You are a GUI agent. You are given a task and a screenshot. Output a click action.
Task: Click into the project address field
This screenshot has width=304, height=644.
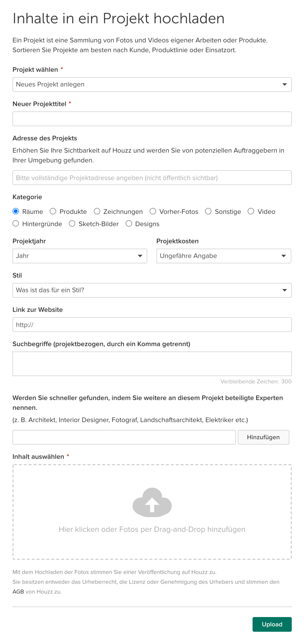[152, 178]
